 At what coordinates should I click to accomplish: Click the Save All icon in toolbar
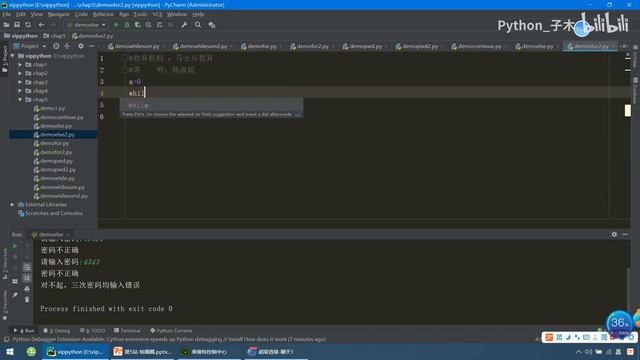coord(17,25)
